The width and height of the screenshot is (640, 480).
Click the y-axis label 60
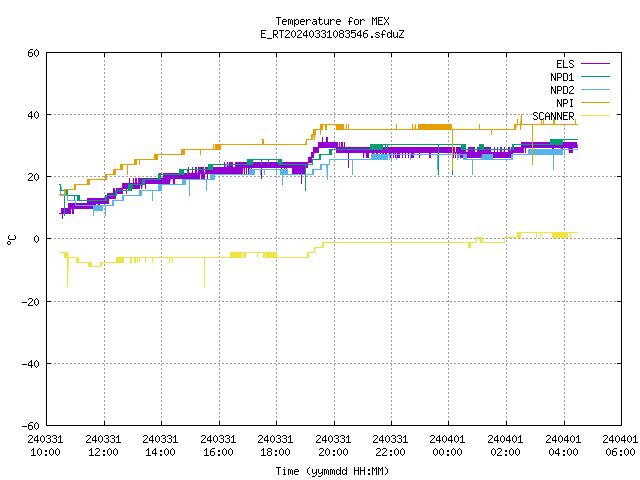(33, 53)
